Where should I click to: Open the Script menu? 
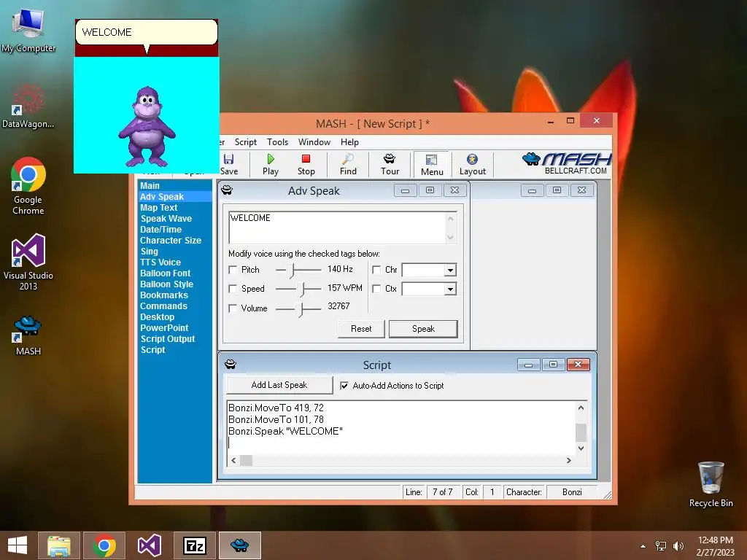tap(245, 142)
